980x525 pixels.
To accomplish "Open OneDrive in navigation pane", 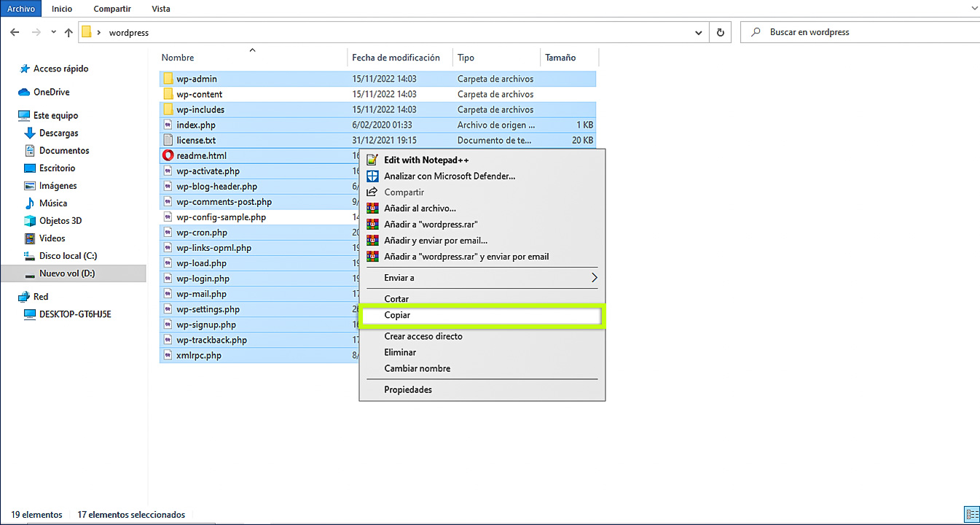I will click(51, 92).
